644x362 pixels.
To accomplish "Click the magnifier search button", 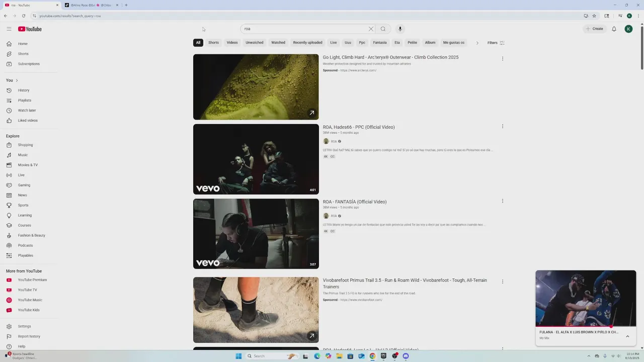I will click(383, 29).
